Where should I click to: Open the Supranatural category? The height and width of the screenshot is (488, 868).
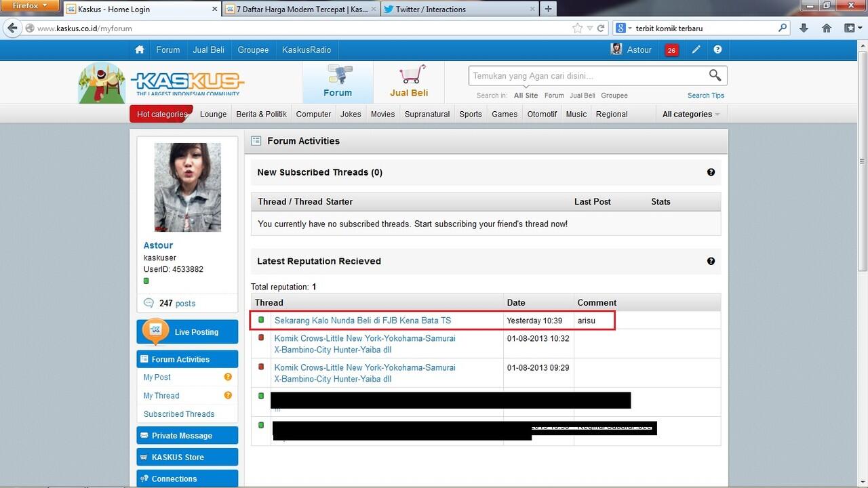[427, 114]
